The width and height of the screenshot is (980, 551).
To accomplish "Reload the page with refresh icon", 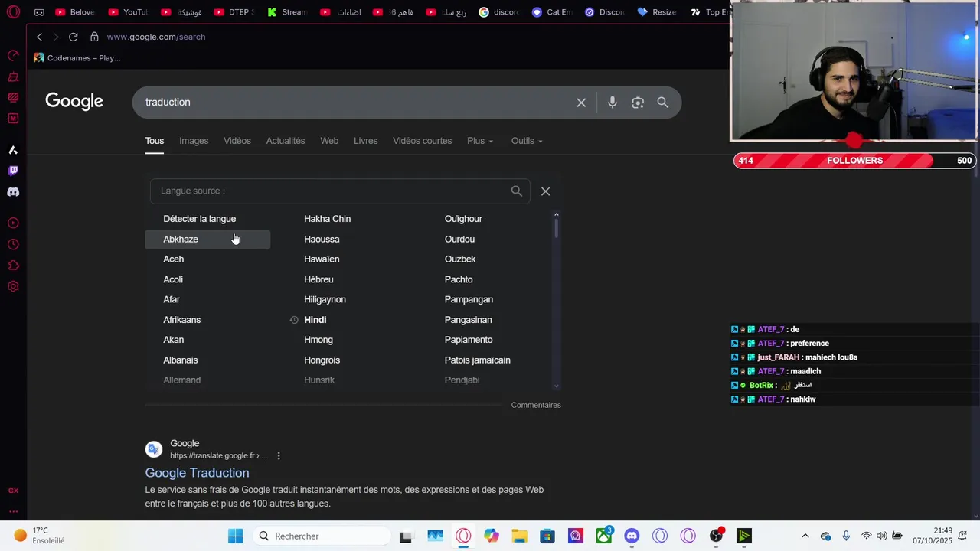I will pos(73,37).
